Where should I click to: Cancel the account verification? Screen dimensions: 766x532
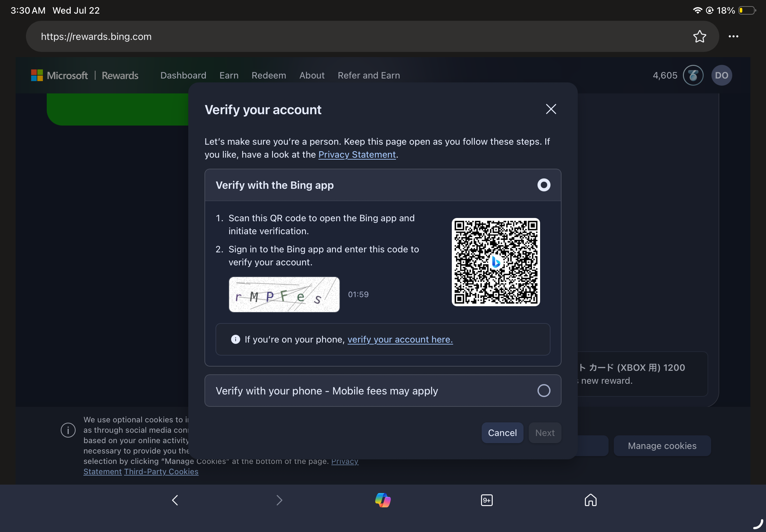[502, 433]
